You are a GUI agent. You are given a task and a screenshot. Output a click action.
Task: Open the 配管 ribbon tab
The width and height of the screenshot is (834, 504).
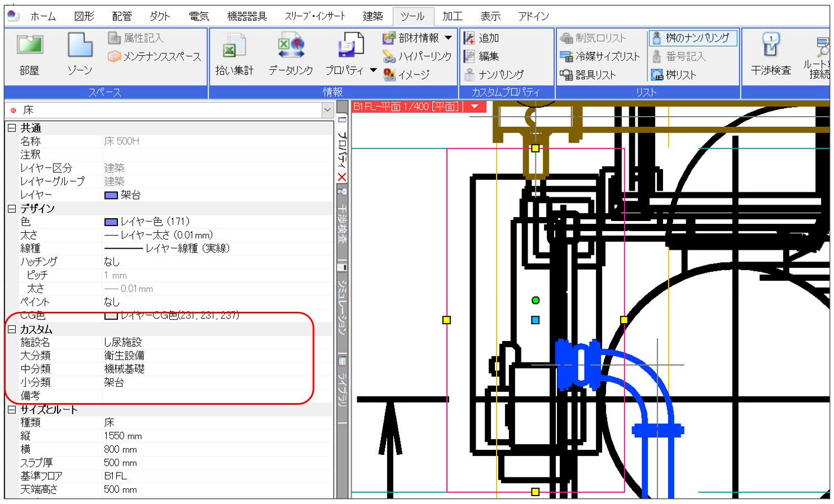pyautogui.click(x=122, y=16)
